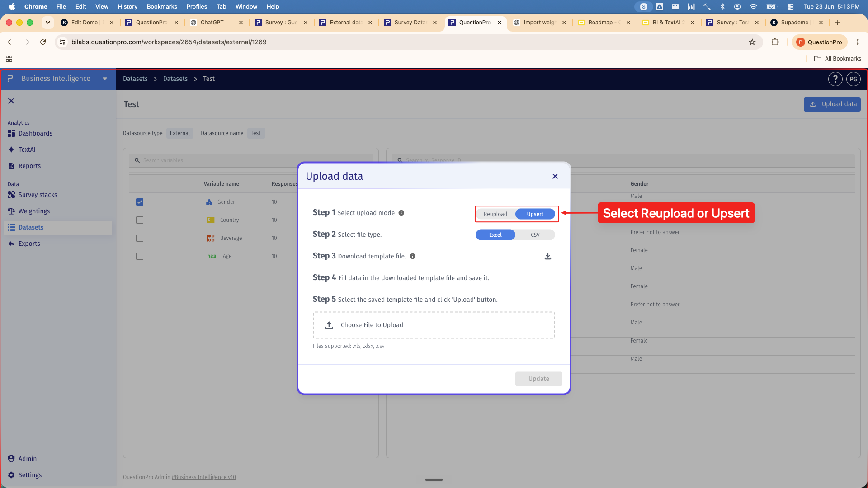
Task: Open info tooltip for upload mode
Action: pos(401,213)
